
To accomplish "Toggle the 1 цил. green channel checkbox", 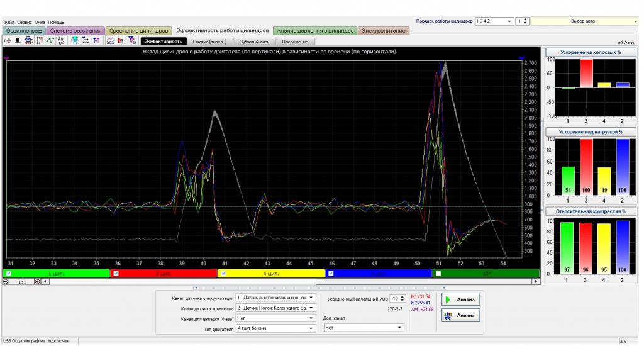I will [9, 273].
